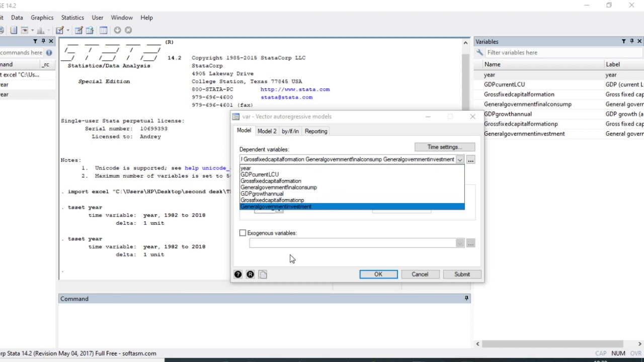Open the Window menu
Image resolution: width=644 pixels, height=362 pixels.
[x=122, y=18]
